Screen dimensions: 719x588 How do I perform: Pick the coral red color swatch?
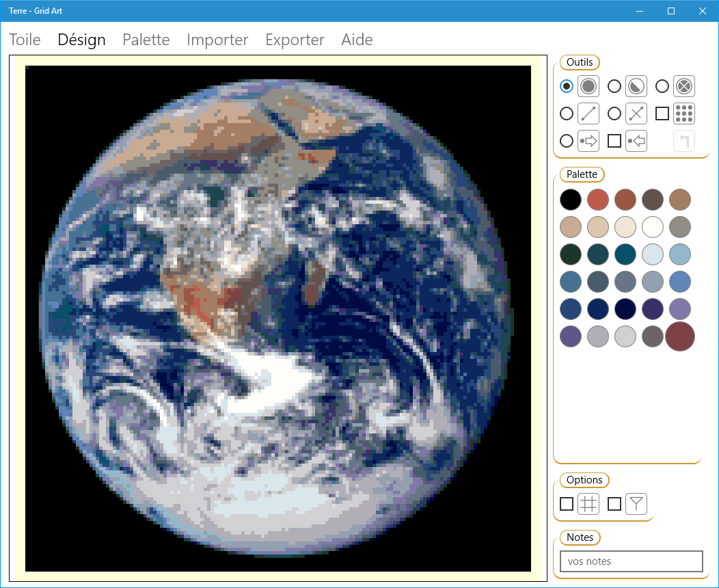(x=598, y=200)
